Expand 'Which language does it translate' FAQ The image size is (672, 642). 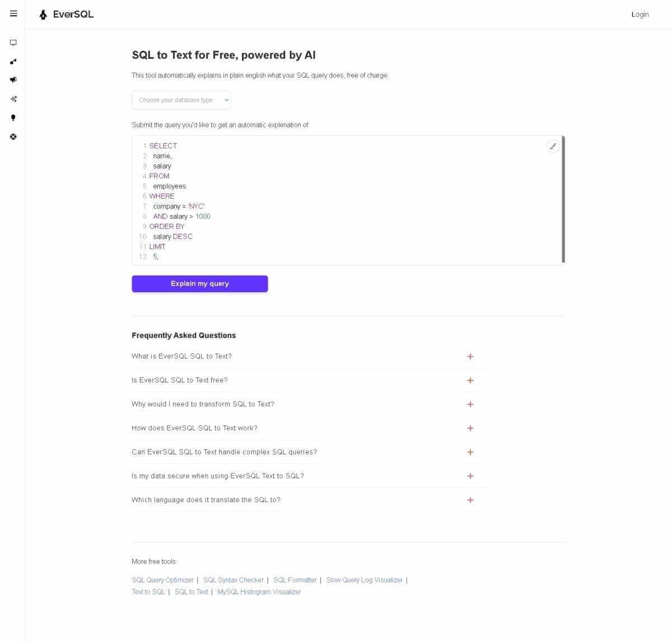[x=470, y=500]
